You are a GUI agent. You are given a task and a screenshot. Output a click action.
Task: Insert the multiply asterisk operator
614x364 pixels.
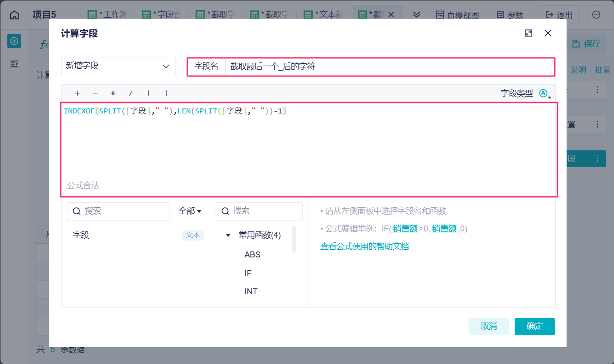pos(113,93)
